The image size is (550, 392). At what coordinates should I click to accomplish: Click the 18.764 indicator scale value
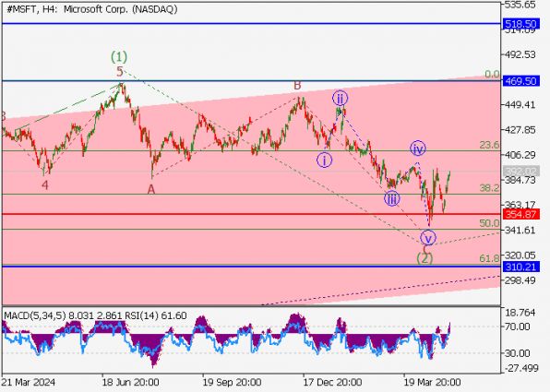[x=520, y=313]
